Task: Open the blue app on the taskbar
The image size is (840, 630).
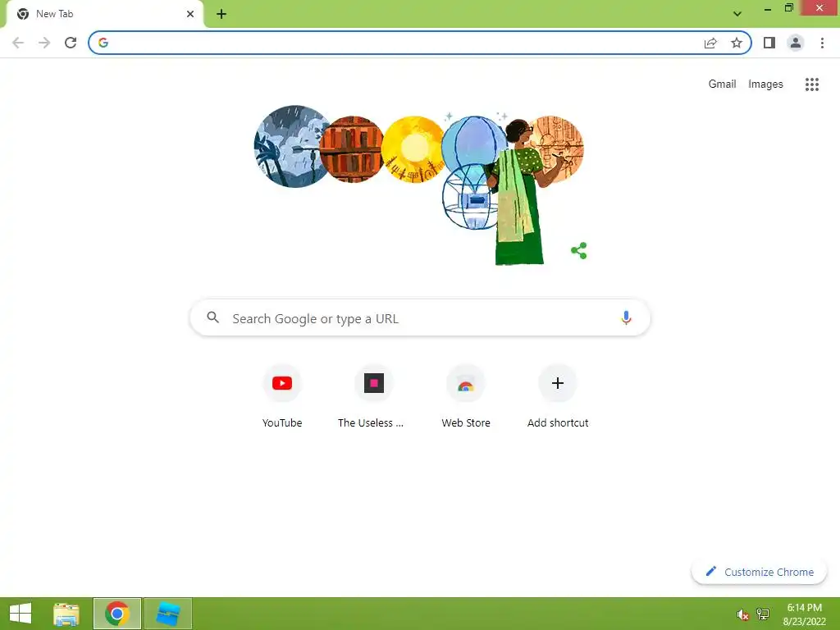Action: coord(167,614)
